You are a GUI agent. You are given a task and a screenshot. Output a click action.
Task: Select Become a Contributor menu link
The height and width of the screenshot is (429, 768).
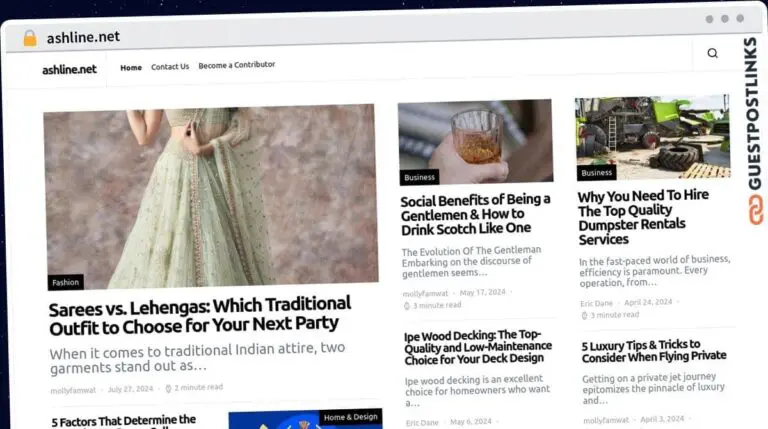236,65
